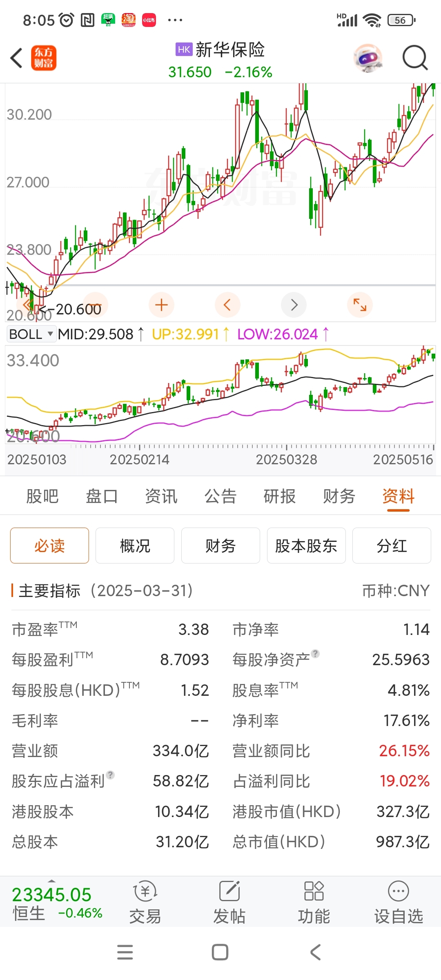Tap the 20250214 date on chart axis

pos(140,459)
